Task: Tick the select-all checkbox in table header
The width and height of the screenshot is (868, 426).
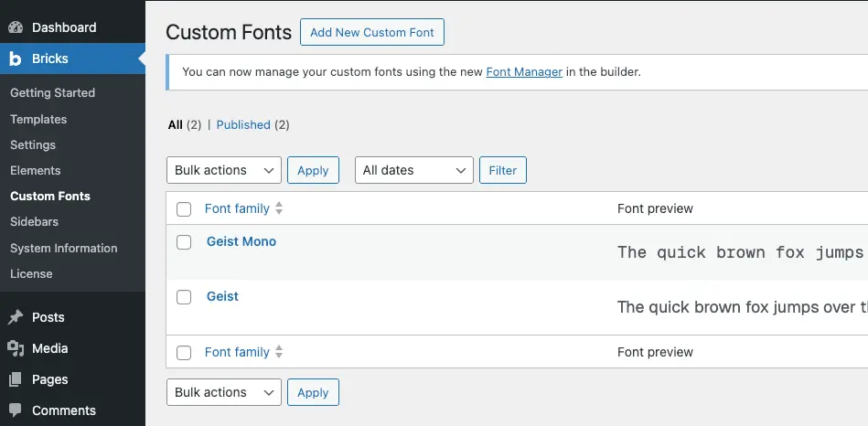Action: click(x=184, y=209)
